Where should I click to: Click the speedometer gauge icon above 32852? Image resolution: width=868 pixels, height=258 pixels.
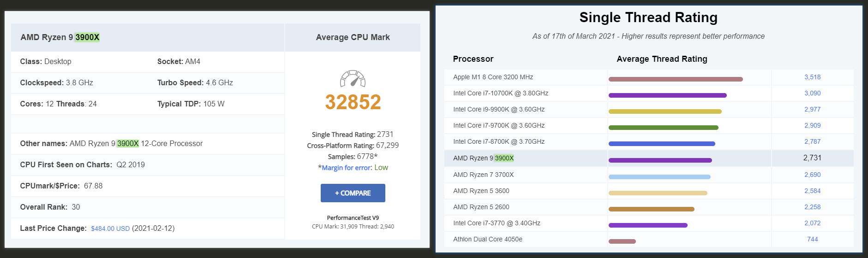353,79
